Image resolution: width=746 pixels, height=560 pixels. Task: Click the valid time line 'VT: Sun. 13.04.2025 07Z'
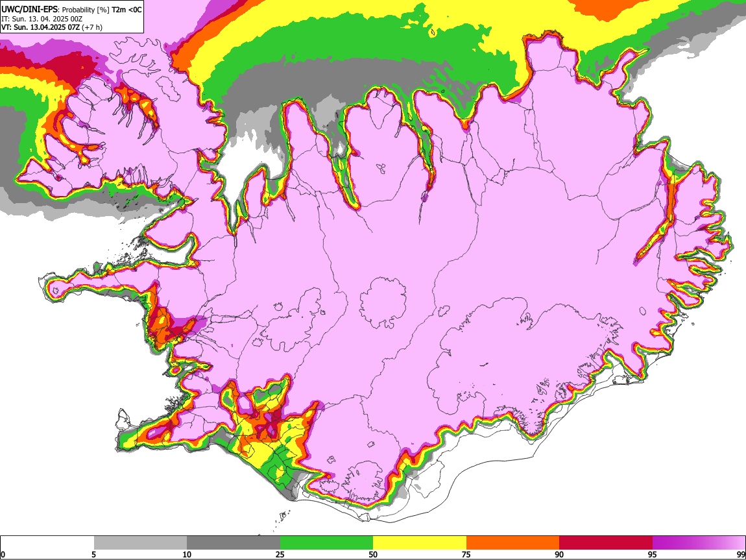[x=40, y=27]
